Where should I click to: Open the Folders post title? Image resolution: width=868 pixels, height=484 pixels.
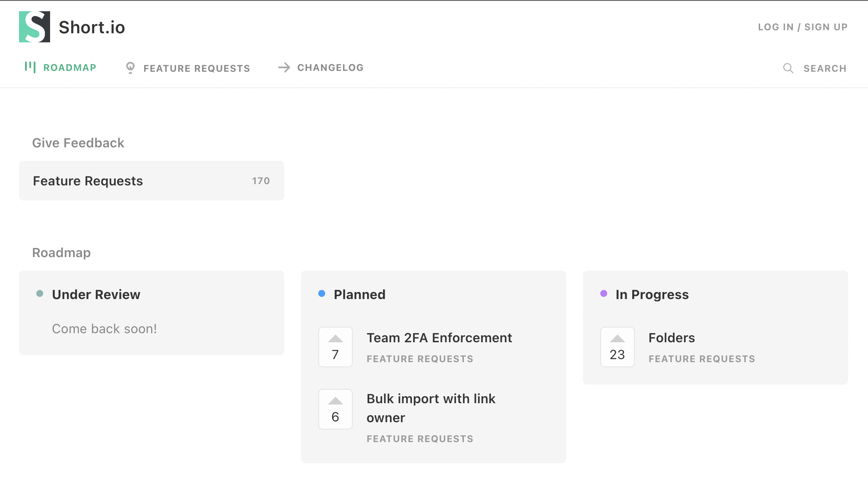[672, 338]
